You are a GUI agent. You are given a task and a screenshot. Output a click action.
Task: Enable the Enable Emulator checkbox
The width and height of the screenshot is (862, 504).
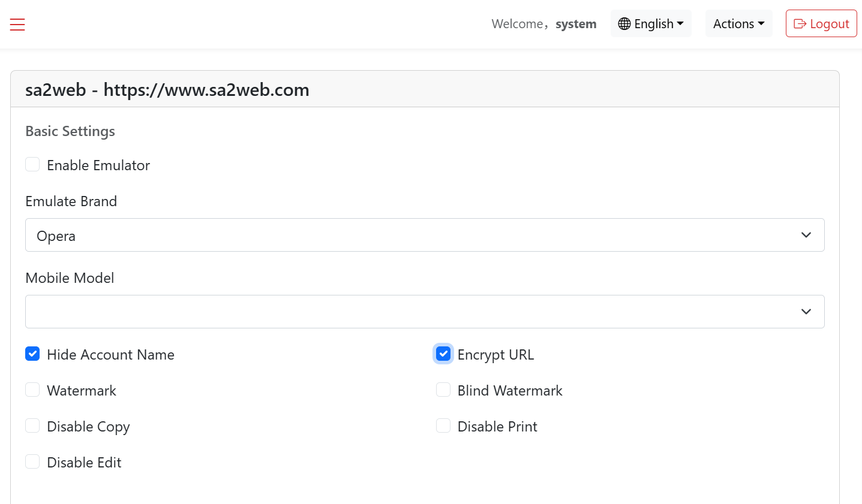click(32, 164)
